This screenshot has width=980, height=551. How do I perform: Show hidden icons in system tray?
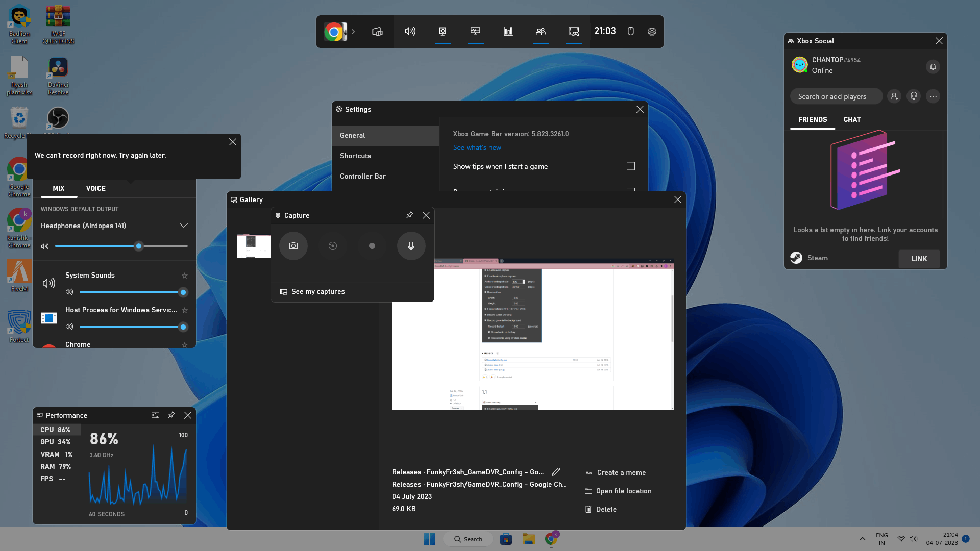pyautogui.click(x=862, y=539)
